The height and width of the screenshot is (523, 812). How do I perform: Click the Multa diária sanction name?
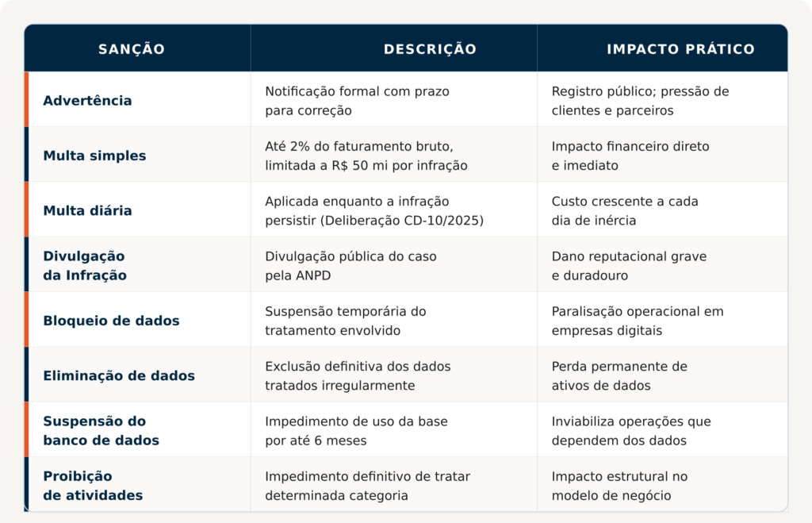coord(87,210)
